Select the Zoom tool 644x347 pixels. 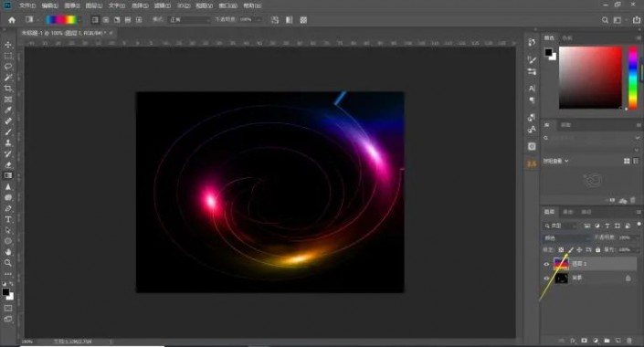point(8,263)
